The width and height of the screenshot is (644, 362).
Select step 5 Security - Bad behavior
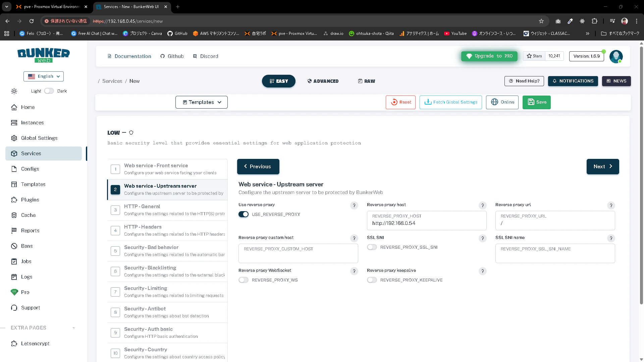pyautogui.click(x=167, y=251)
